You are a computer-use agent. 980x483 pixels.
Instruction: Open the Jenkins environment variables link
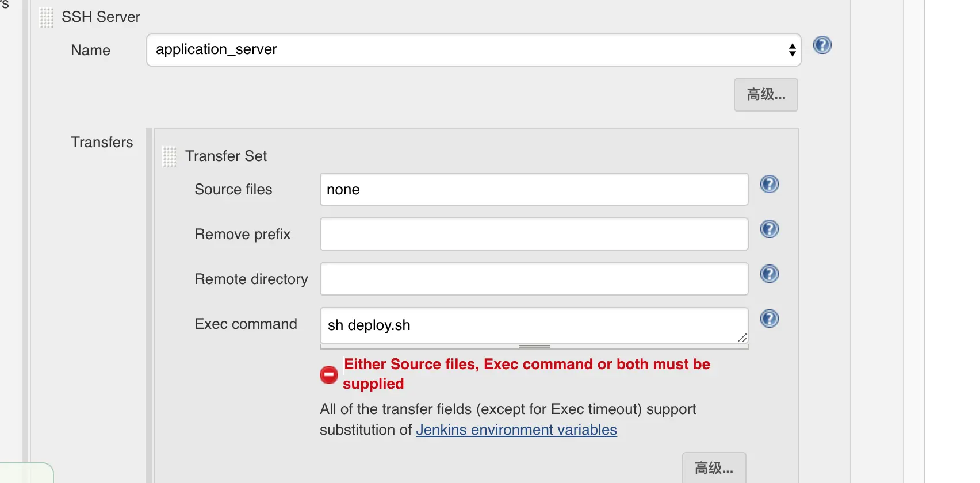pyautogui.click(x=516, y=430)
